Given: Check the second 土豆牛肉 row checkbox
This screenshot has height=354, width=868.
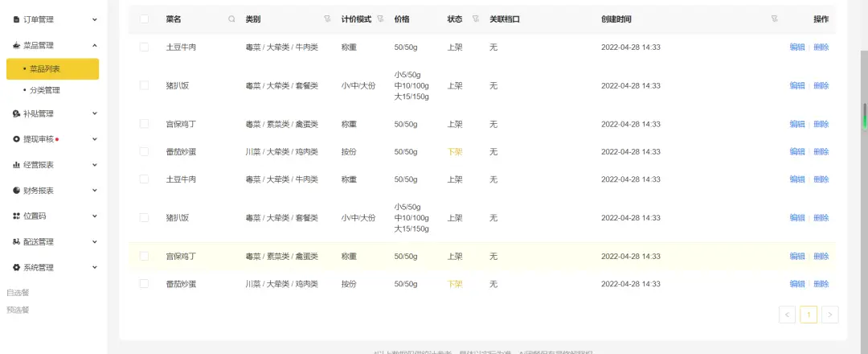Looking at the screenshot, I should 144,179.
